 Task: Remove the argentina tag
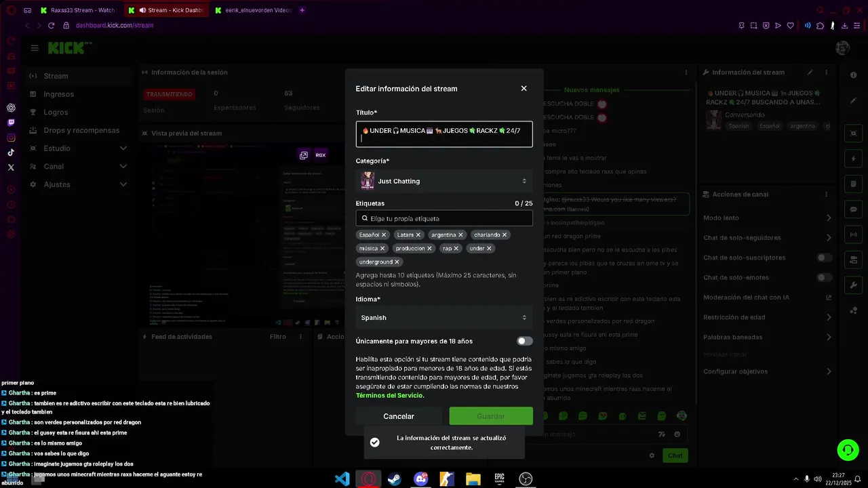[x=461, y=235]
